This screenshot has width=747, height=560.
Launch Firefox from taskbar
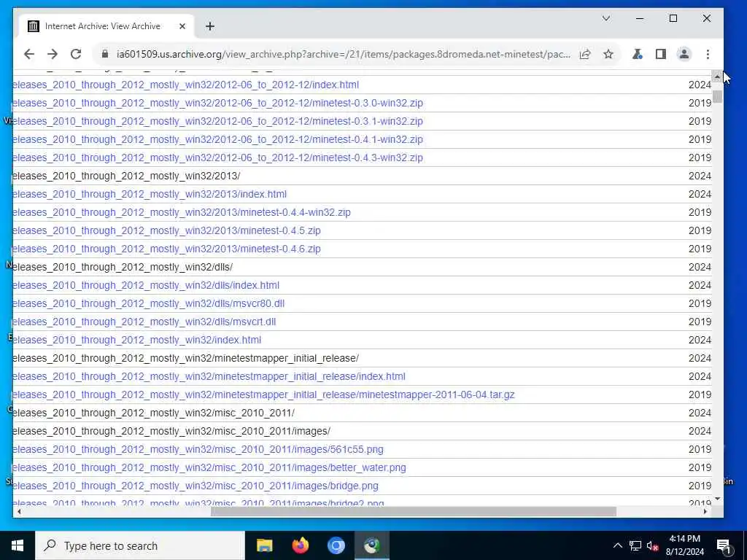point(300,545)
